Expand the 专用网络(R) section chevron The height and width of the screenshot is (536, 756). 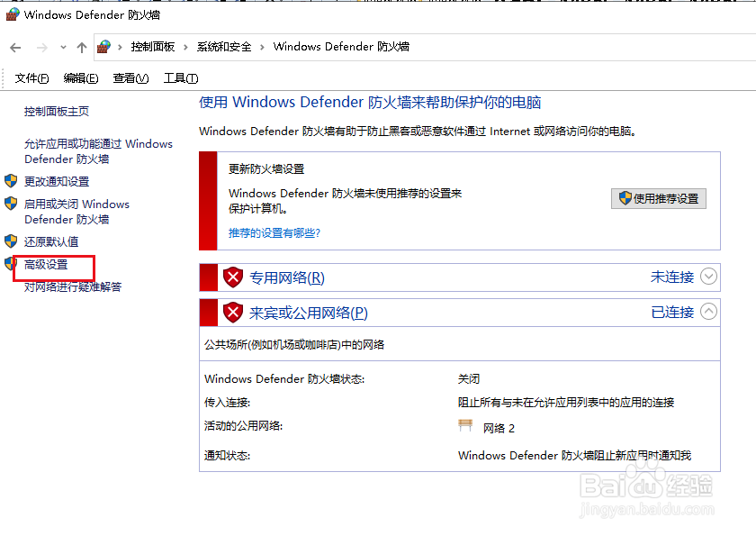click(x=708, y=277)
